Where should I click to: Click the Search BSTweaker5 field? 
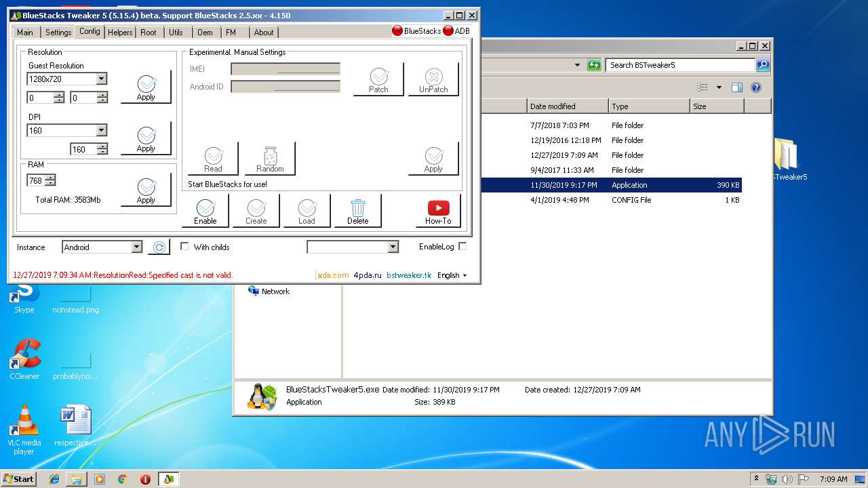point(680,65)
